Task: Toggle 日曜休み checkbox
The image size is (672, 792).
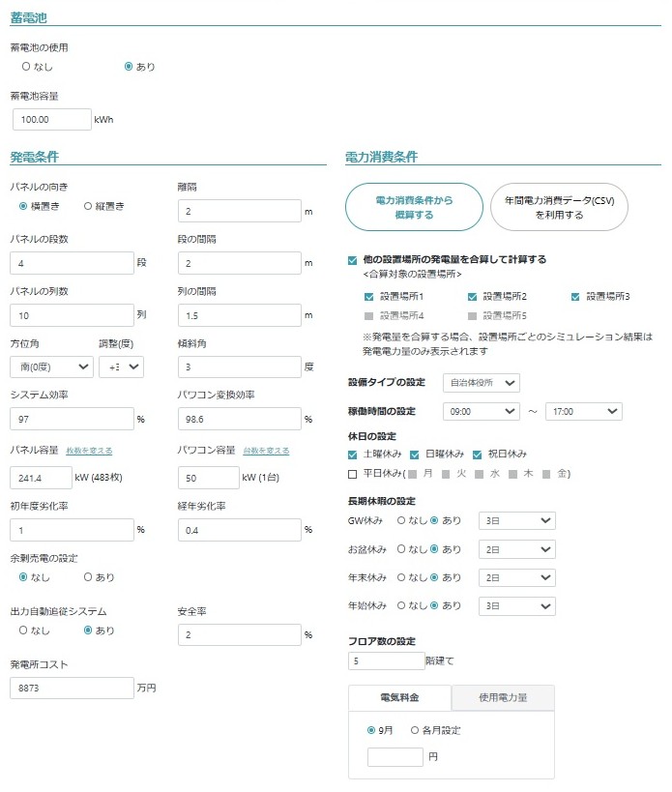Action: tap(415, 455)
